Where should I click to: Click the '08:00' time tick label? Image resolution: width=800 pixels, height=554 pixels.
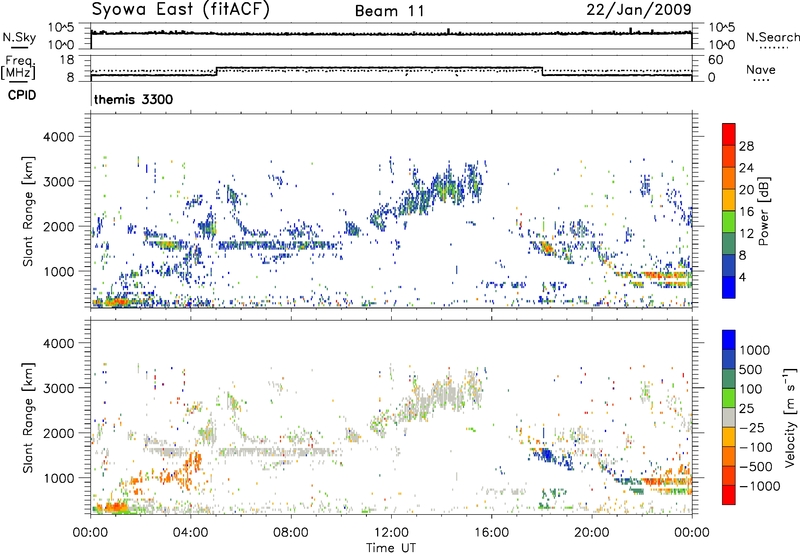291,533
